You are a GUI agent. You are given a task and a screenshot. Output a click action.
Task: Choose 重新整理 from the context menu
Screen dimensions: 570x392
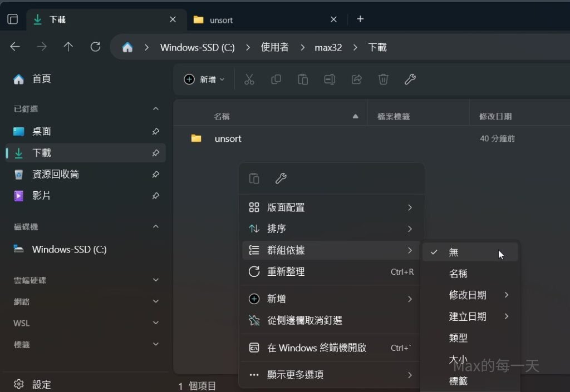(x=286, y=272)
